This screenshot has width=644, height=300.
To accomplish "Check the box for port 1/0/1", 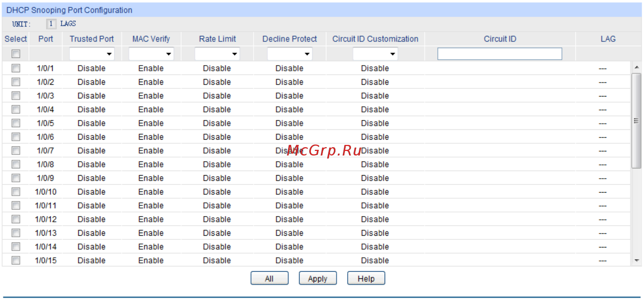I will [16, 68].
